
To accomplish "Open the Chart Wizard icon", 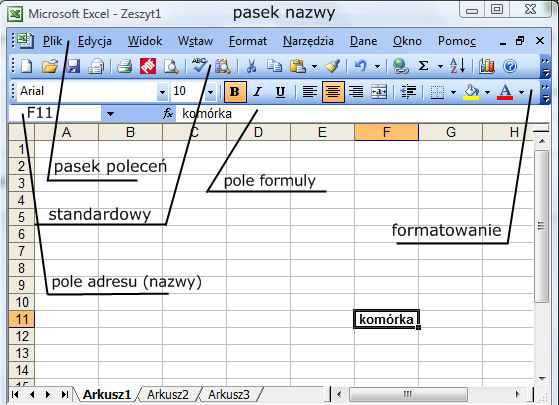I will click(487, 66).
